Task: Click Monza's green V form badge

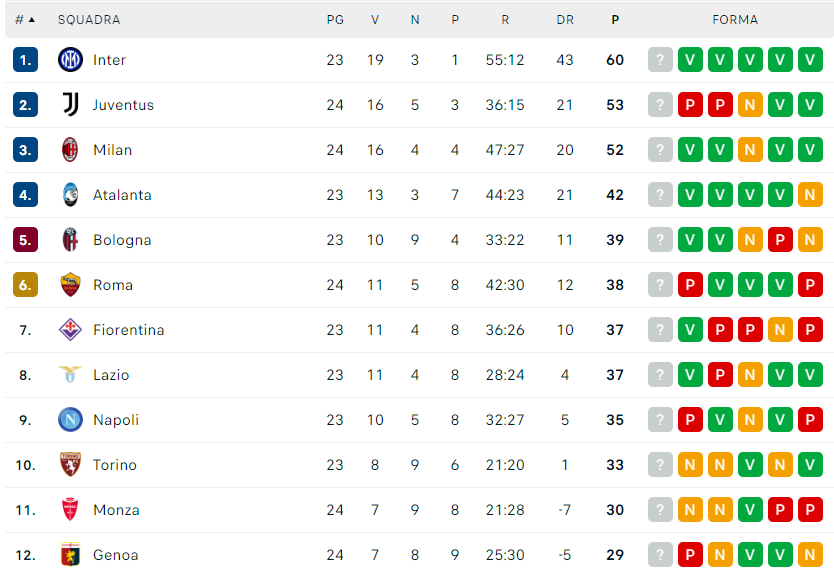Action: click(750, 510)
